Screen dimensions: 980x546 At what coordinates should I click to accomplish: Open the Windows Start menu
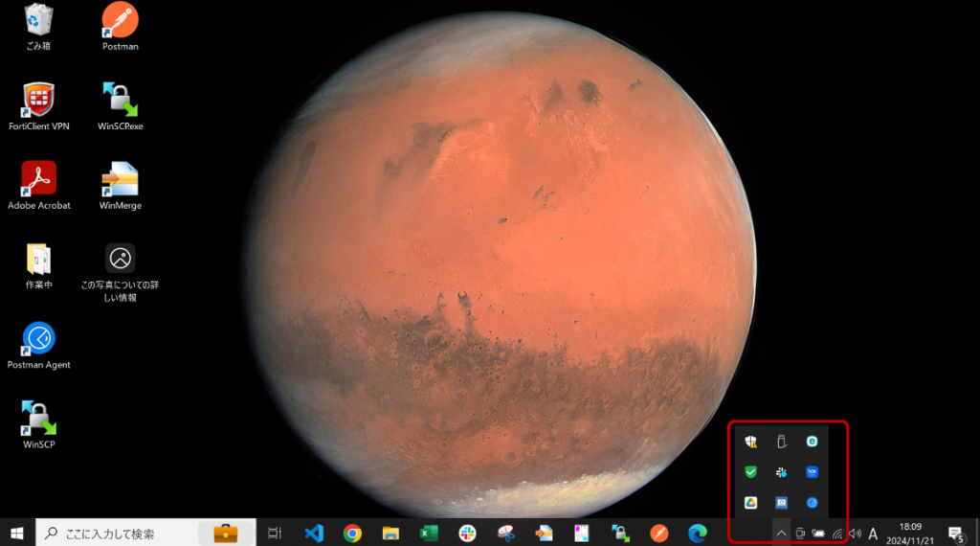pyautogui.click(x=17, y=534)
